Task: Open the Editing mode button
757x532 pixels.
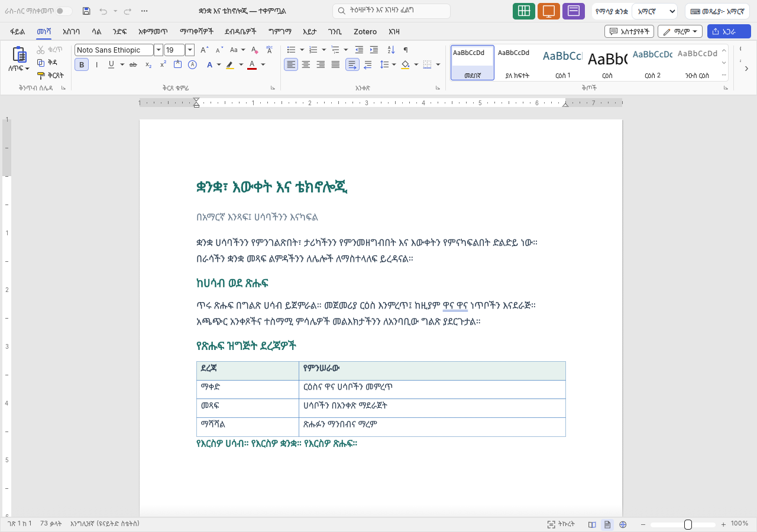Action: coord(680,31)
